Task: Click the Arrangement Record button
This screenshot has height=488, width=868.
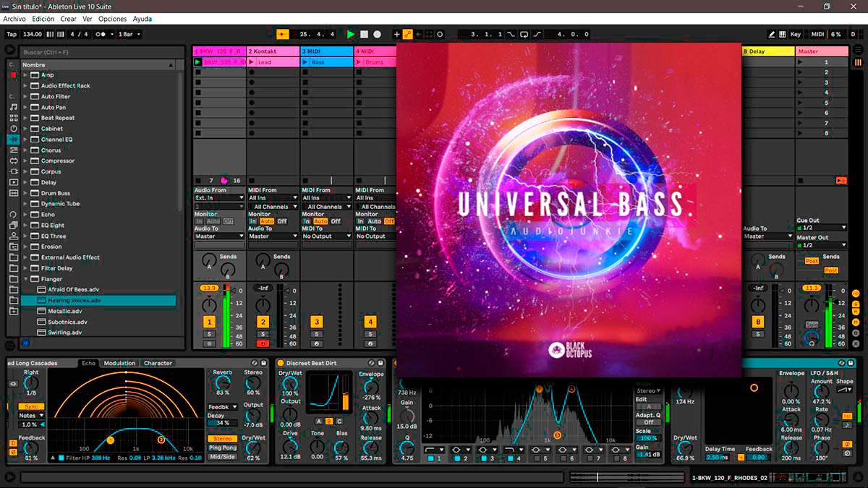Action: click(x=377, y=34)
